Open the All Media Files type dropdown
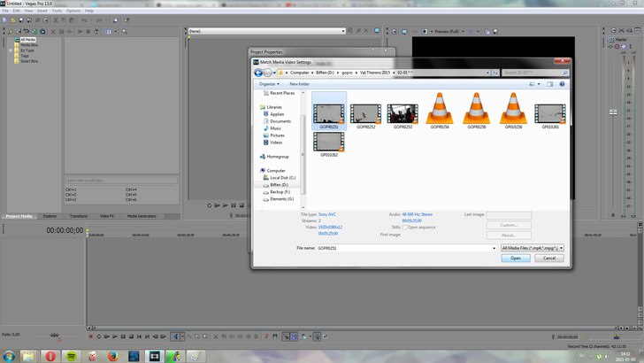 [x=532, y=249]
